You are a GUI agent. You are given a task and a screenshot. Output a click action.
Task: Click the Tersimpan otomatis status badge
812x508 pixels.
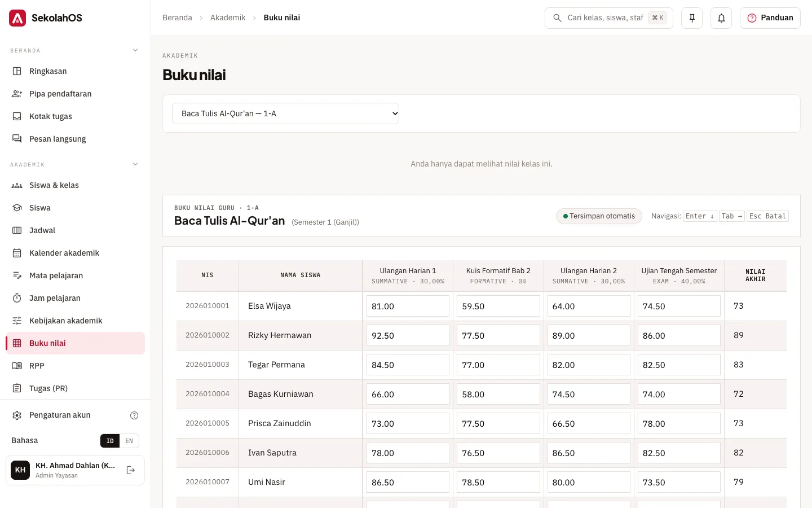[599, 216]
